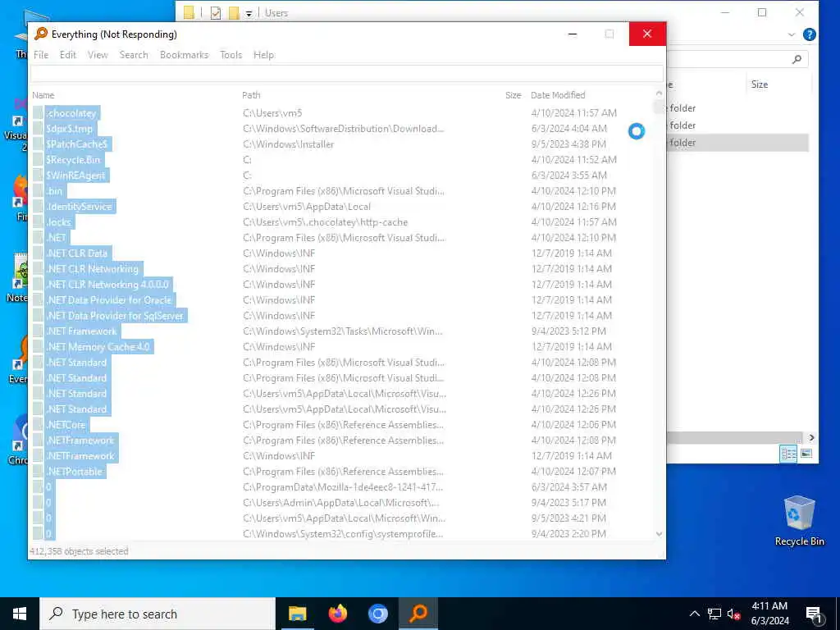Click the folder icon beside .NETCore
The image size is (840, 630).
38,425
